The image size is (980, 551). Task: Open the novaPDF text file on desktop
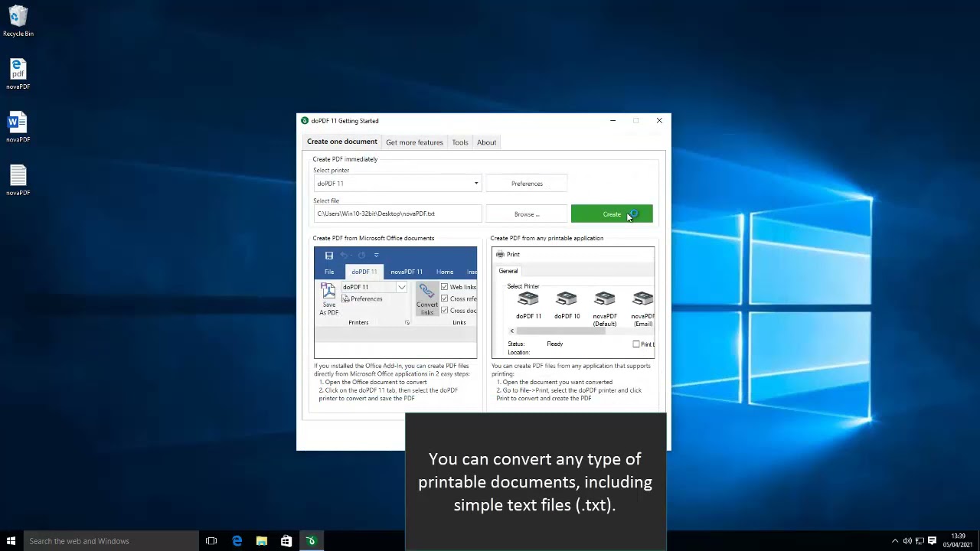(18, 181)
